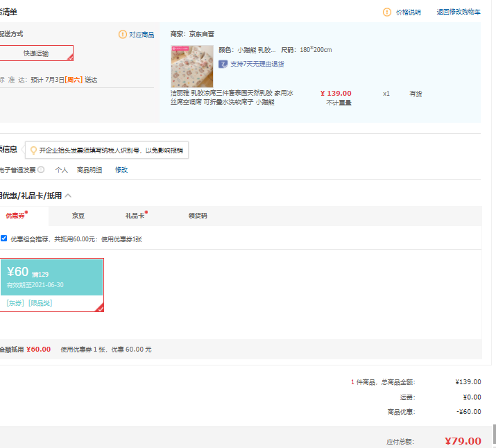
Task: Switch to the 礼品卡 tab
Action: pos(137,215)
